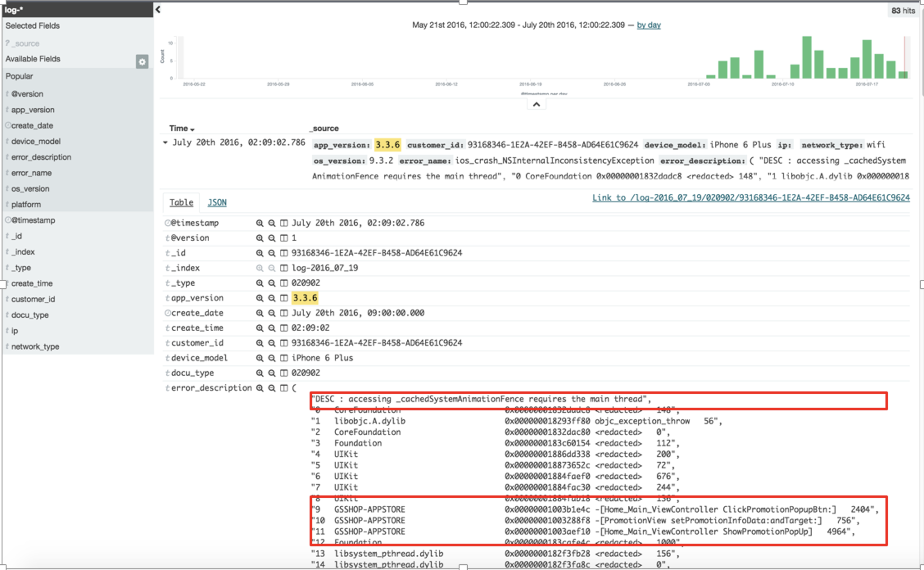Viewport: 924px width, 570px height.
Task: Click filter-for-value magnifier on app_version row
Action: 259,298
